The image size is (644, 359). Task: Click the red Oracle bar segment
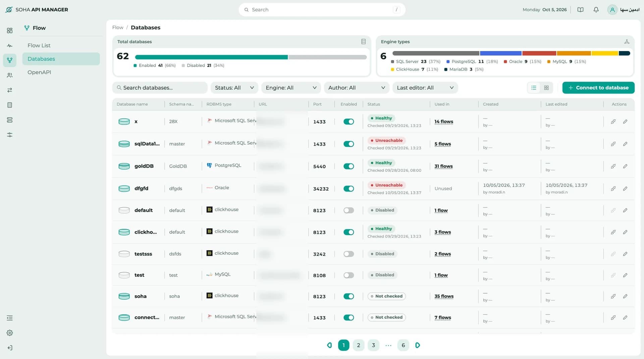click(539, 53)
